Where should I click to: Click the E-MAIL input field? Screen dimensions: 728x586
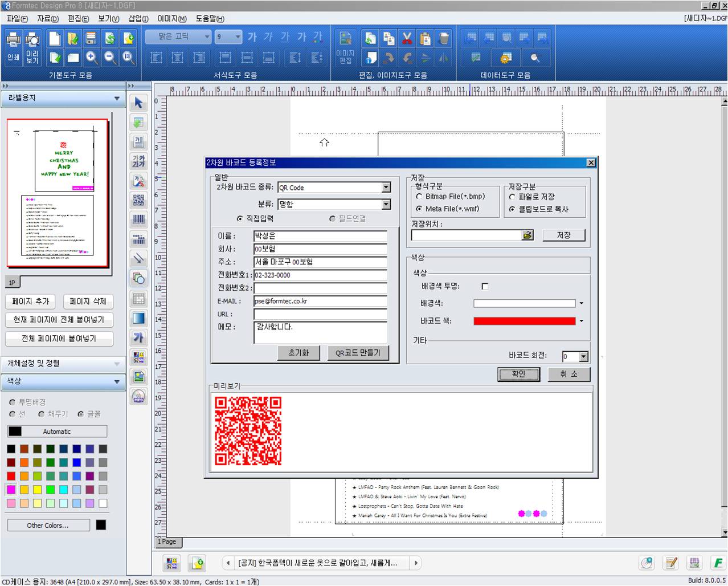tap(320, 301)
